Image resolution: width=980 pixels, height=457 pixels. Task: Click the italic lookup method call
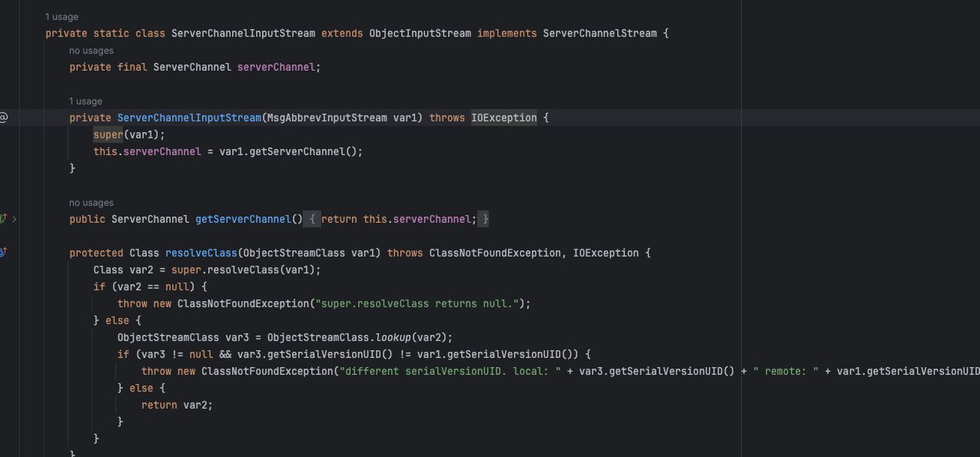pos(394,338)
